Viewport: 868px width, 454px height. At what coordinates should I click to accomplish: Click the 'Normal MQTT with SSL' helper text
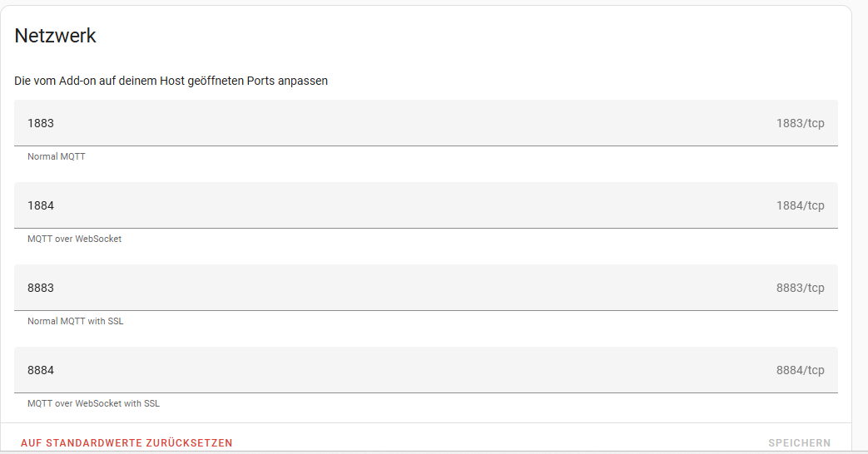[76, 321]
